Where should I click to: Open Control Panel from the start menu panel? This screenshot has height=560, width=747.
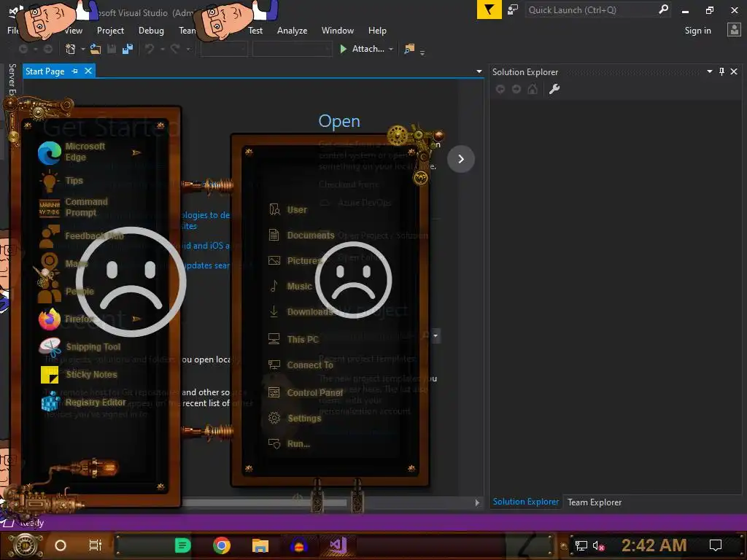coord(306,393)
